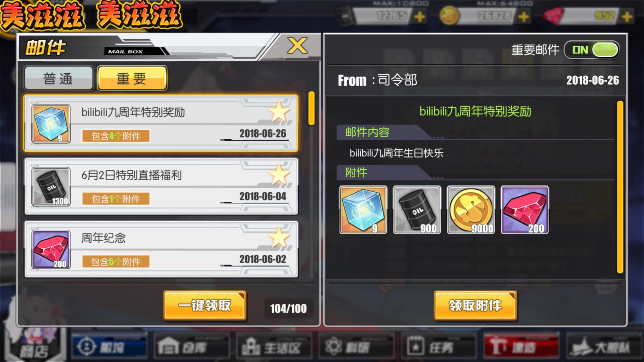
Task: Click the gold coin 9000 attachment
Action: point(471,210)
